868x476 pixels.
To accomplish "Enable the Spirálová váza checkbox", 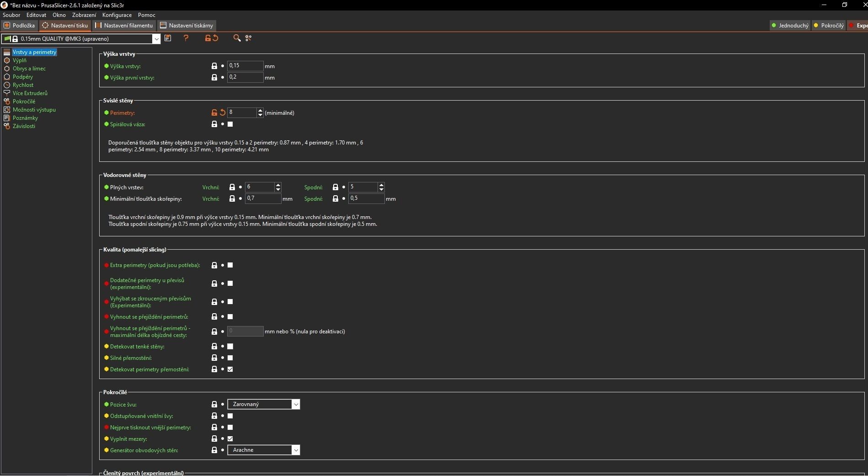I will [230, 124].
